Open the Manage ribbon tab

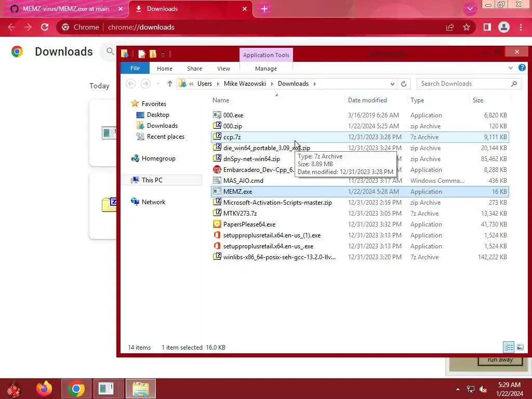266,69
